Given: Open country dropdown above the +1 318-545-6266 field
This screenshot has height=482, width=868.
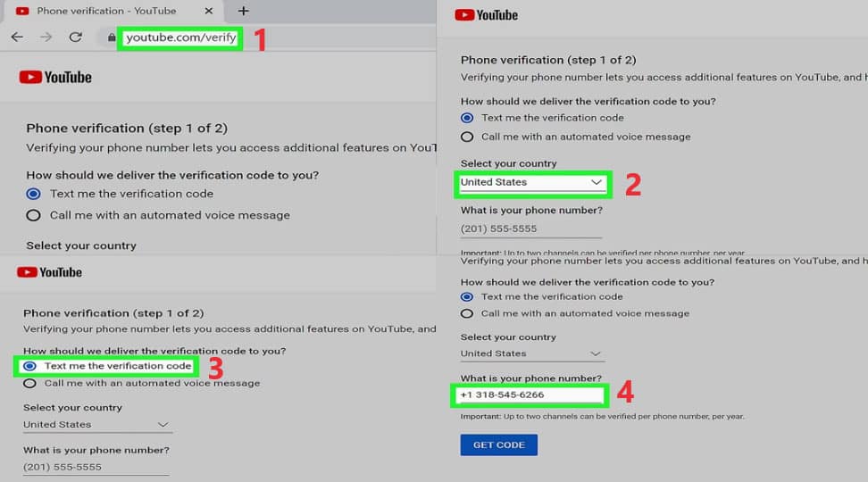Looking at the screenshot, I should tap(532, 353).
